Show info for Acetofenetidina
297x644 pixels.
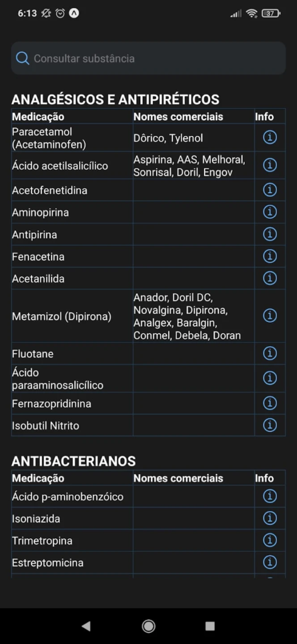[x=270, y=190]
